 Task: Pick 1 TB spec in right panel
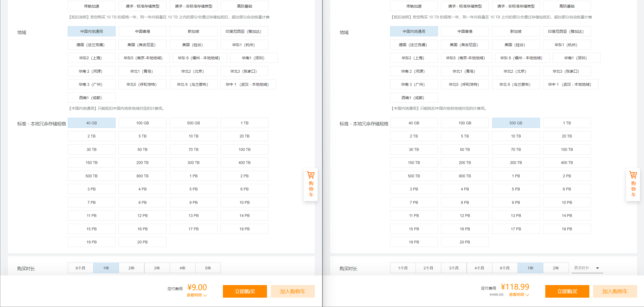(x=567, y=123)
